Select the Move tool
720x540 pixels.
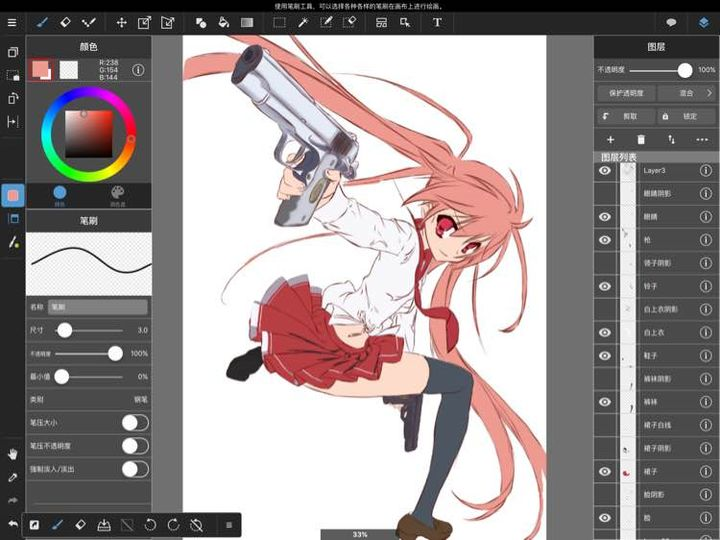tap(122, 22)
